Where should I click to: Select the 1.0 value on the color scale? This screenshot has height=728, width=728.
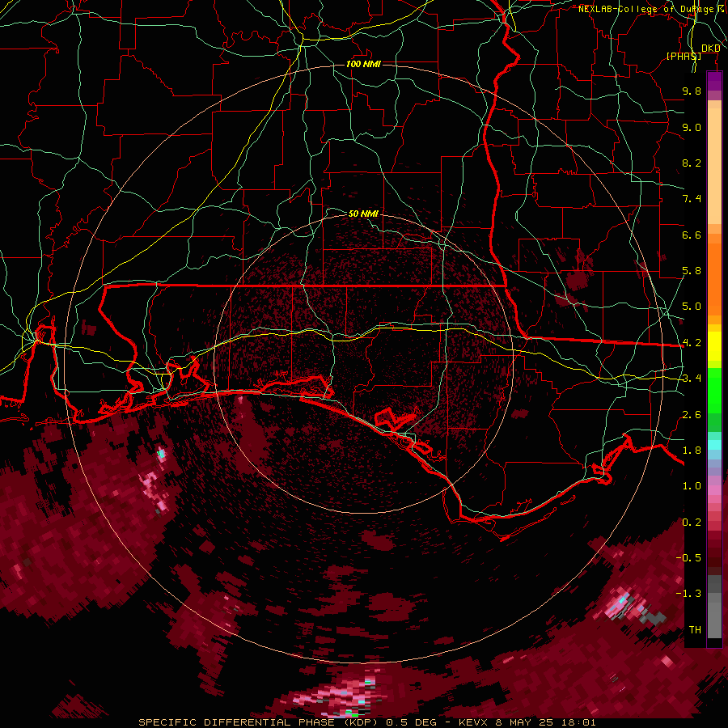point(692,486)
